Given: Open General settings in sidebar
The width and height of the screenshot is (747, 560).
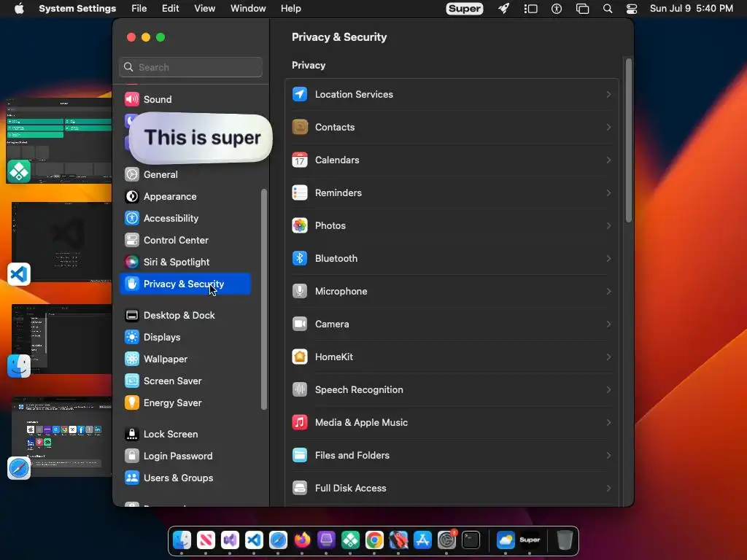Looking at the screenshot, I should point(185,174).
